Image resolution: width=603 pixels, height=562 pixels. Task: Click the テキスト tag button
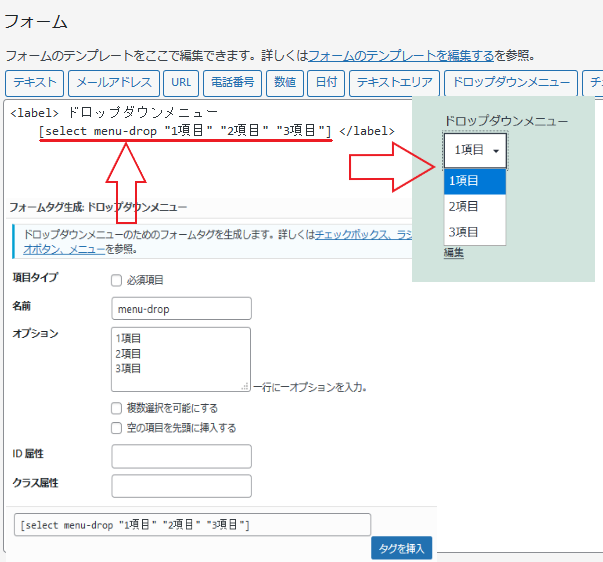35,83
